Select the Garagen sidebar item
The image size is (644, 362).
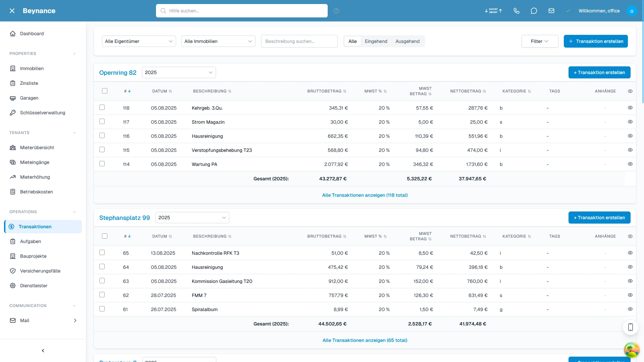point(29,98)
